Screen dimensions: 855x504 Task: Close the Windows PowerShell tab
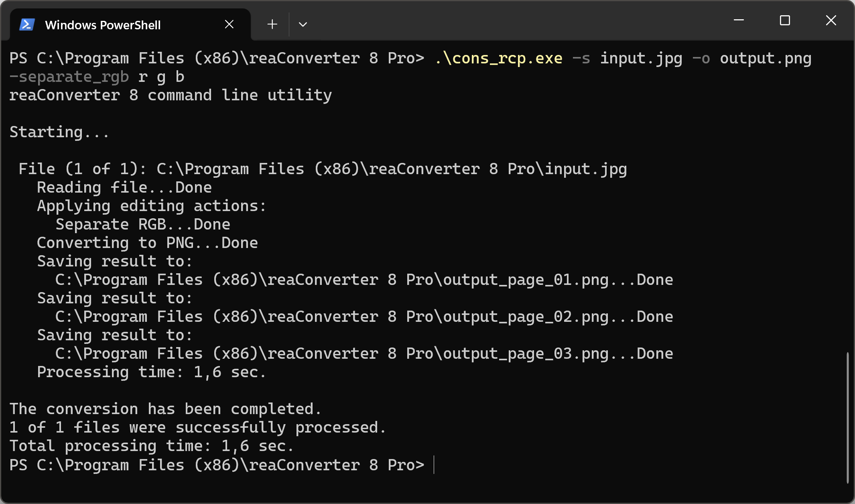pos(229,24)
